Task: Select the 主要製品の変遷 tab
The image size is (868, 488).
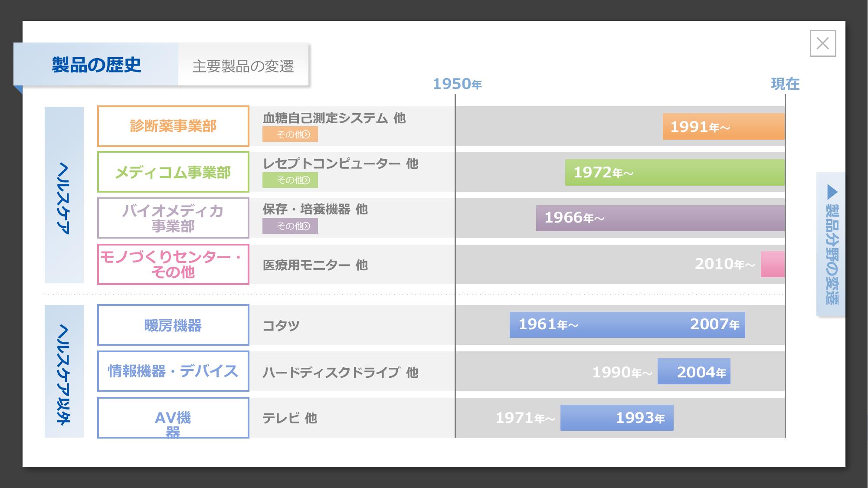Action: [243, 66]
